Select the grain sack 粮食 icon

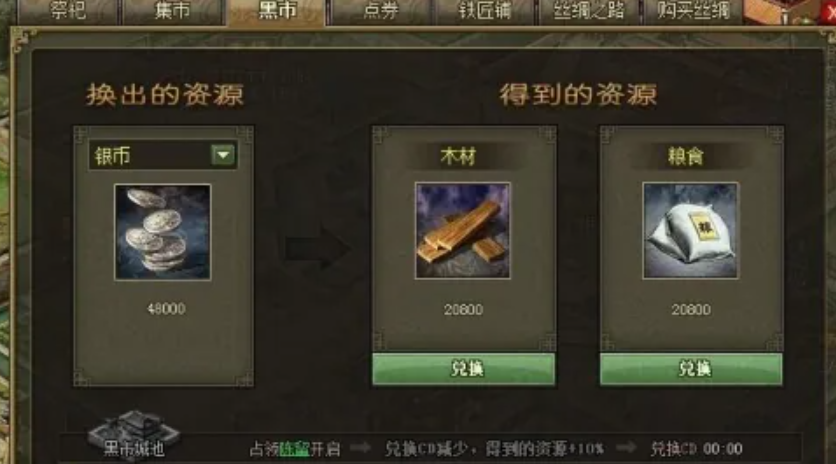(690, 231)
